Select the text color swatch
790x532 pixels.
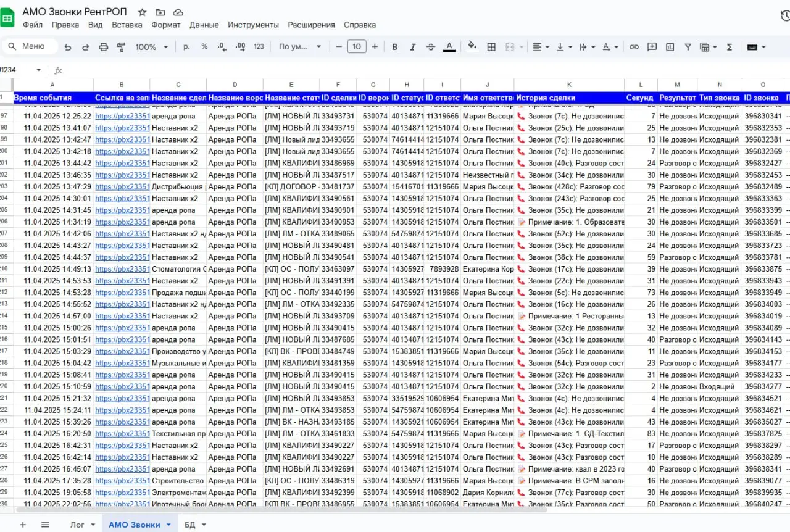(x=449, y=46)
